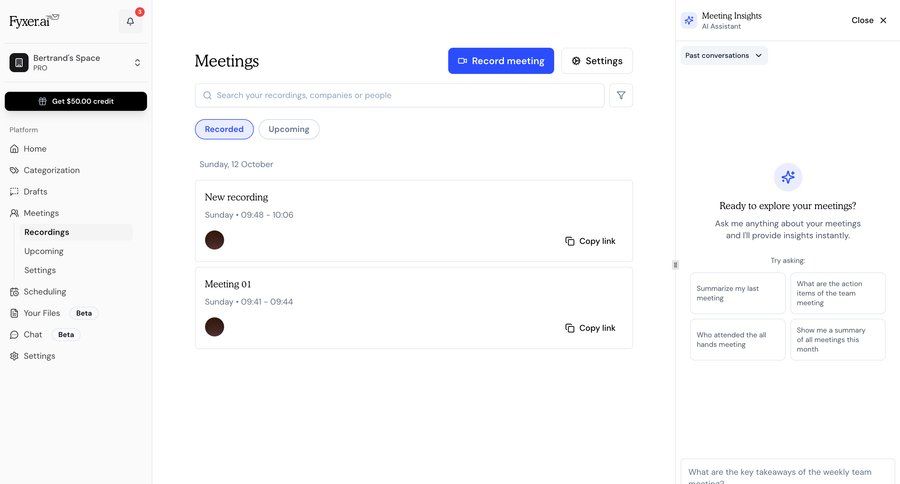Click the Beta badge next to Your Files
900x484 pixels.
click(x=84, y=313)
